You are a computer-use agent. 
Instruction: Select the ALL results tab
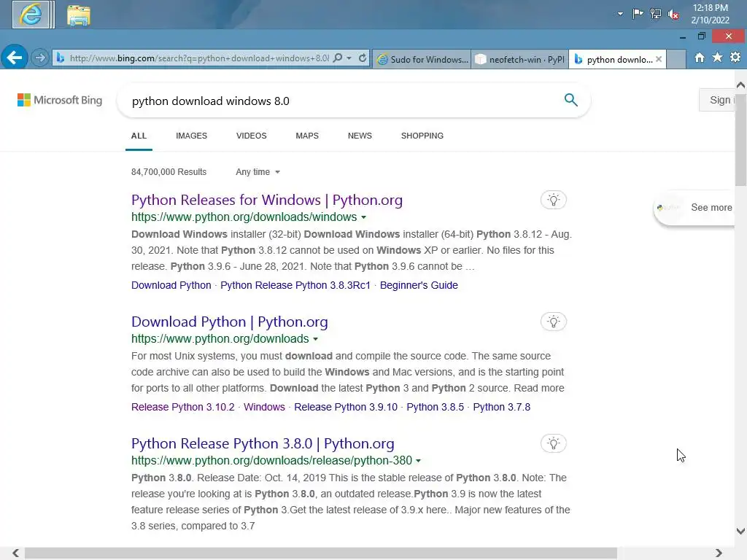[139, 136]
